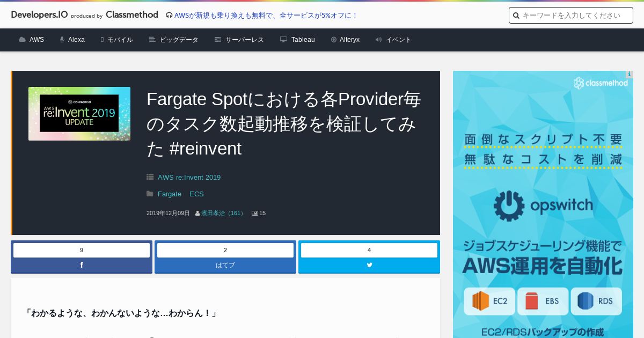The width and height of the screenshot is (644, 338).
Task: Open the Tableau menu item
Action: click(303, 40)
